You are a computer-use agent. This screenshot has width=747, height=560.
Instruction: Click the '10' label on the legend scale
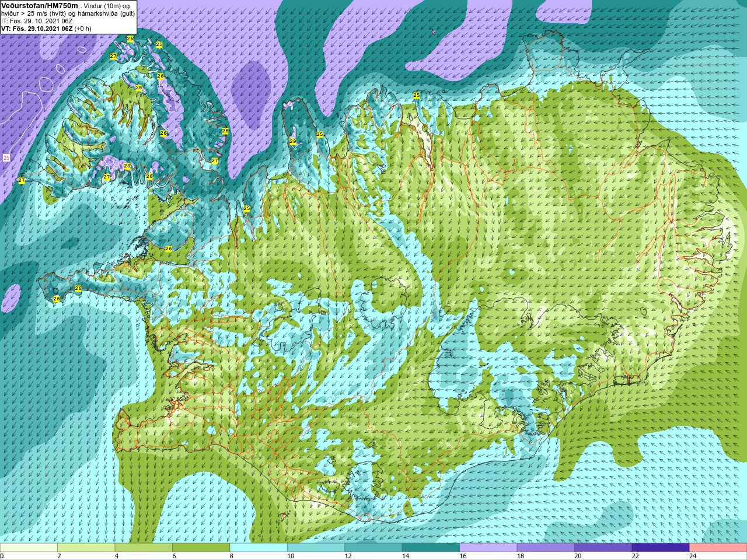291,556
